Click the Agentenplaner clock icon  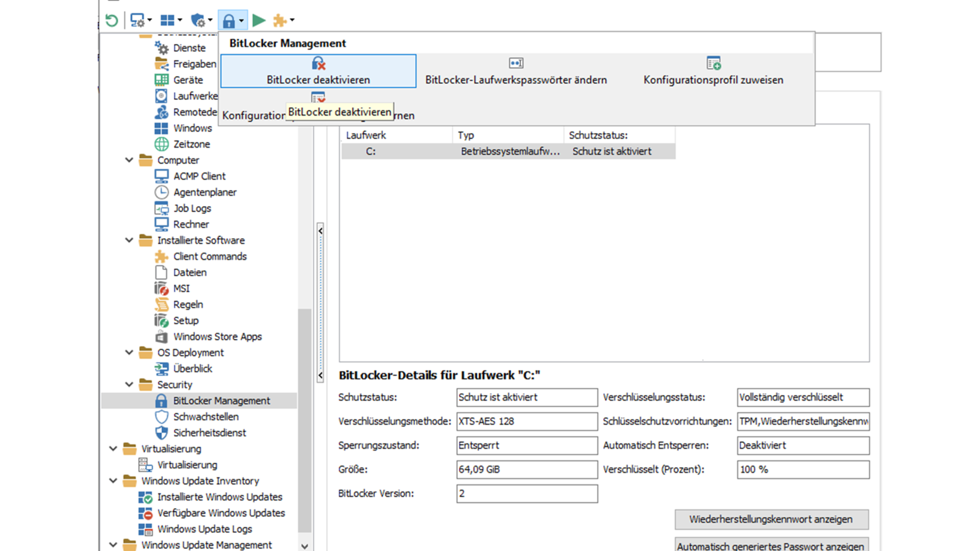click(161, 192)
